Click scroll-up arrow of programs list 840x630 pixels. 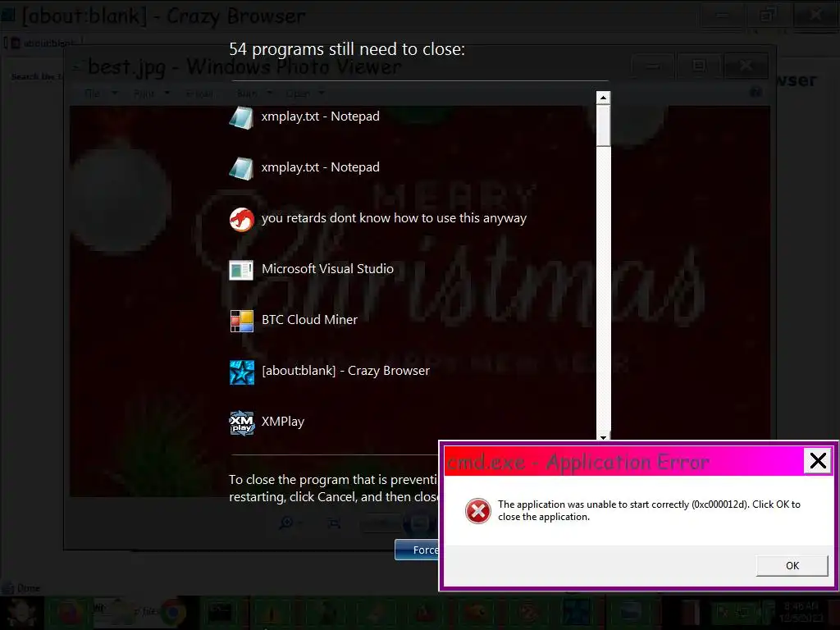[x=603, y=98]
